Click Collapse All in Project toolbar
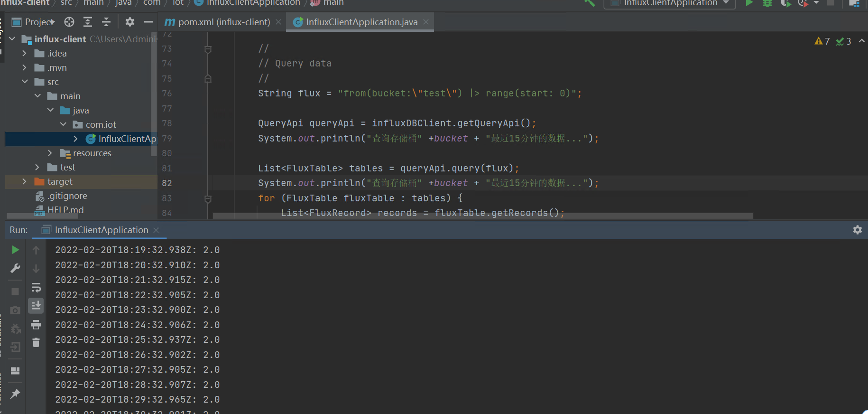Screen dimensions: 868x414 click(x=106, y=22)
